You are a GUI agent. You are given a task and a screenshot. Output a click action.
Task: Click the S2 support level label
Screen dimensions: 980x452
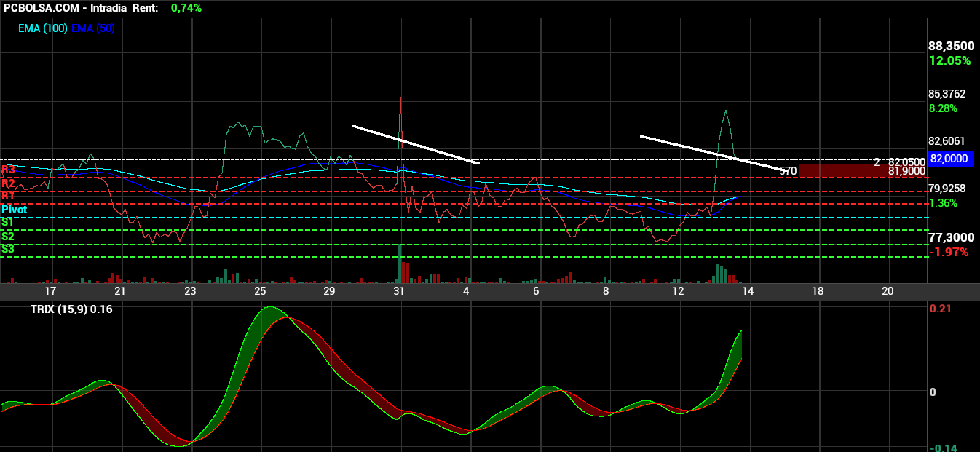click(x=7, y=237)
